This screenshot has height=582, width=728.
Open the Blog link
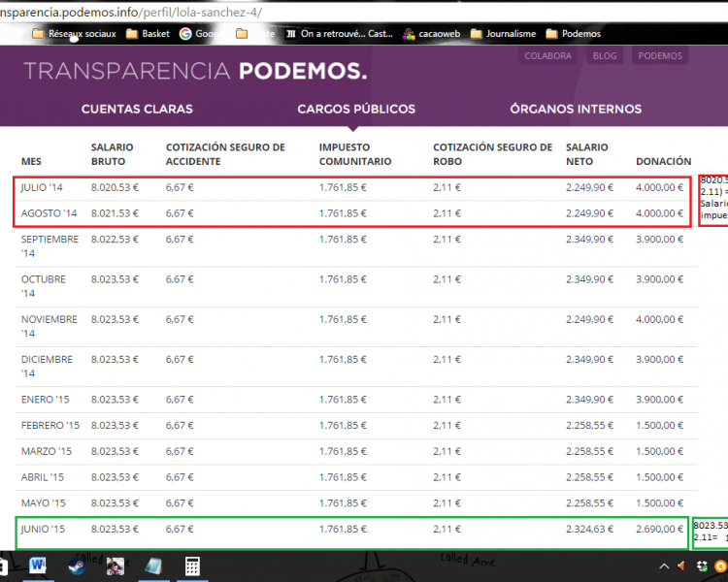604,56
